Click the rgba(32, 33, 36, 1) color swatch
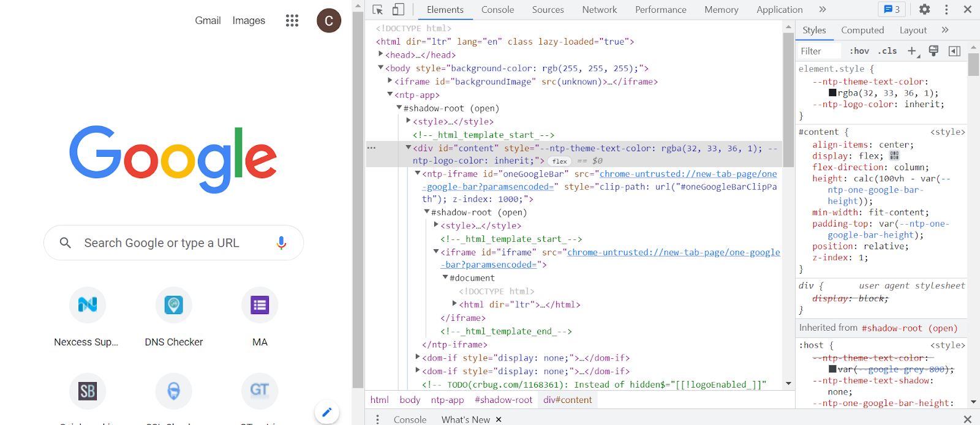This screenshot has width=980, height=425. tap(832, 93)
